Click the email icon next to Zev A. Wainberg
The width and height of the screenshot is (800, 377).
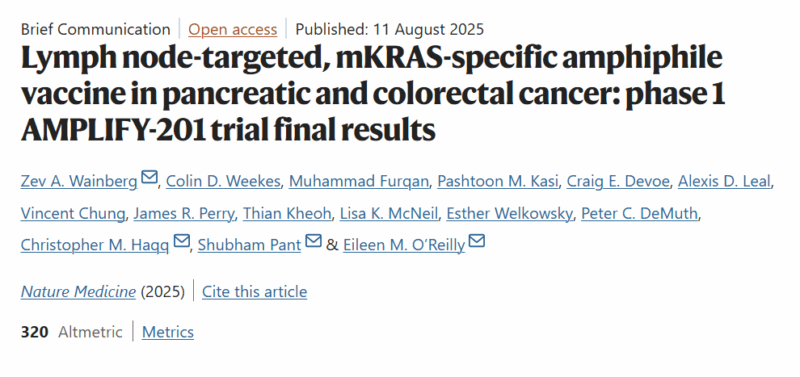(x=149, y=178)
